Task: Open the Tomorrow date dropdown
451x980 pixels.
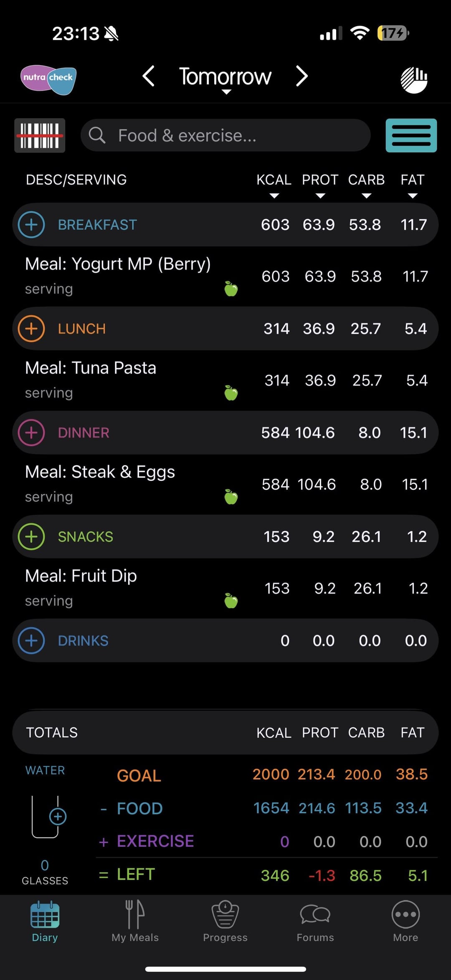Action: click(x=225, y=79)
